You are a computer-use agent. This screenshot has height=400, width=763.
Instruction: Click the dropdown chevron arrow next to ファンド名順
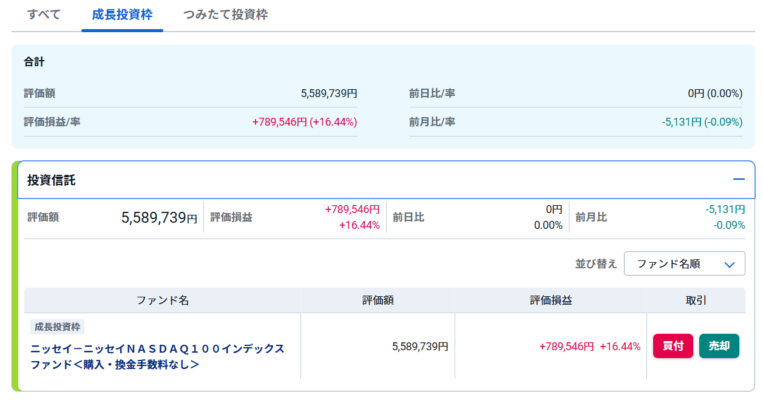729,265
